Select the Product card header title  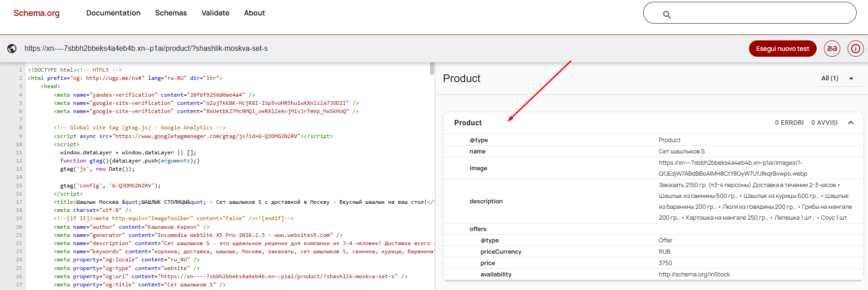pos(468,123)
